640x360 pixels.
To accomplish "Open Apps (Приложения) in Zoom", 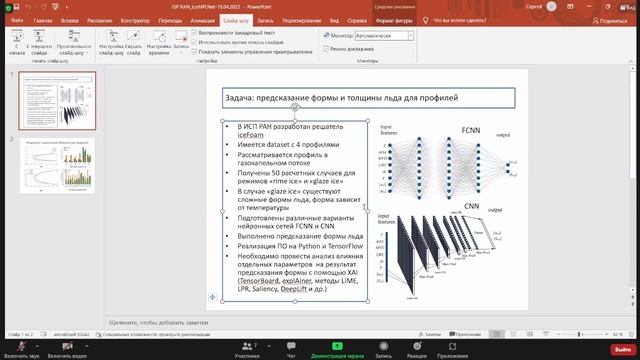I will (x=452, y=350).
